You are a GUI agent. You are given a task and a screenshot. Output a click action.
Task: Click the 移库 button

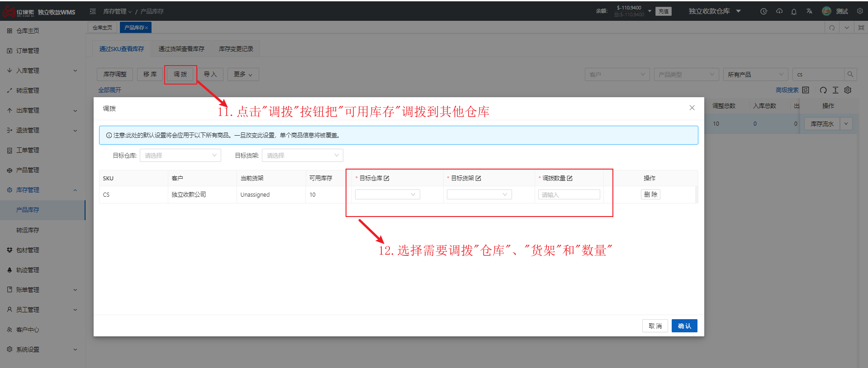click(150, 74)
